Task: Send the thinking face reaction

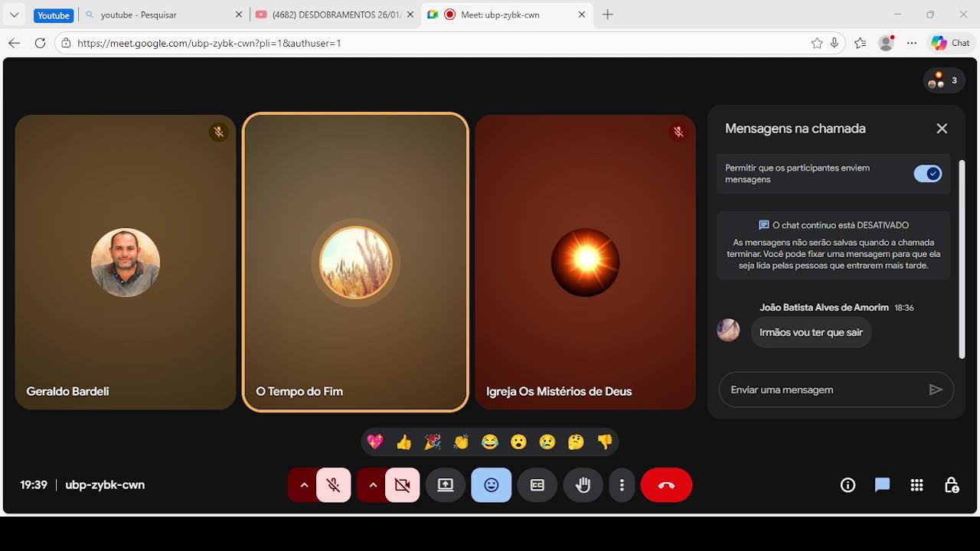Action: [x=576, y=442]
